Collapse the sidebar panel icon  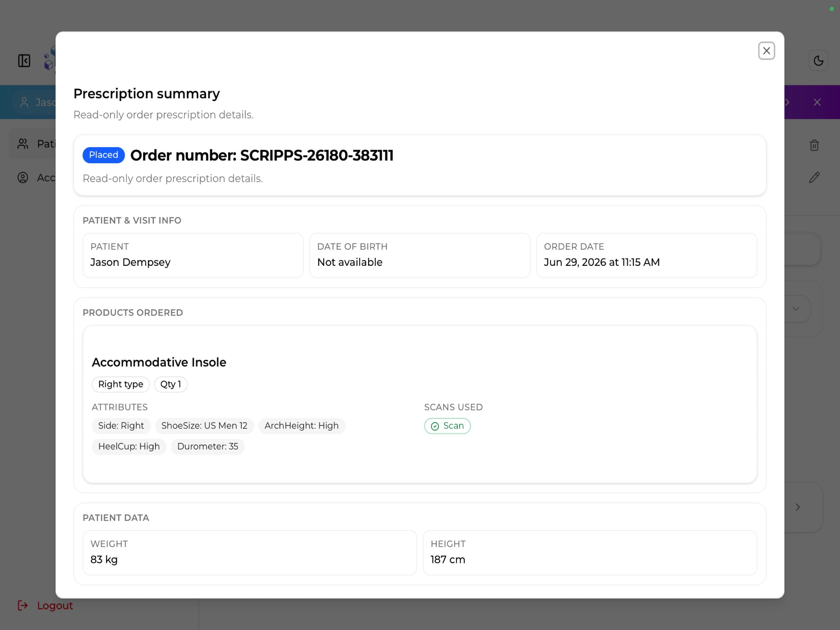(24, 61)
